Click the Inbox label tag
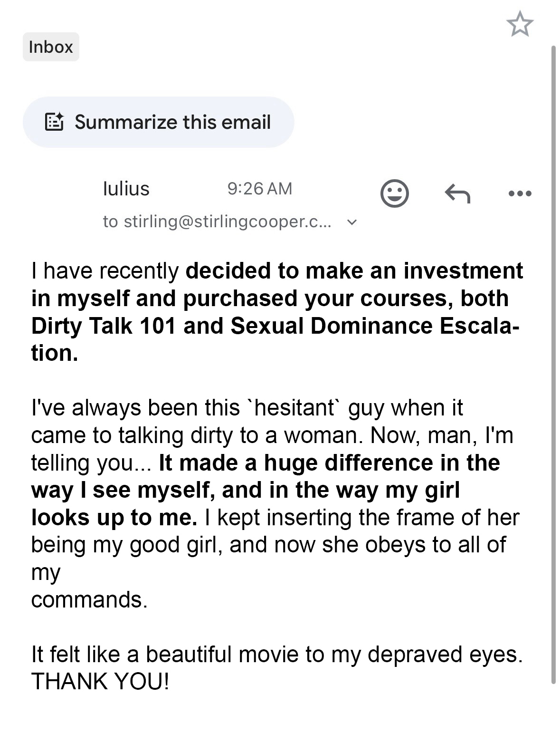This screenshot has height=733, width=560. tap(51, 47)
